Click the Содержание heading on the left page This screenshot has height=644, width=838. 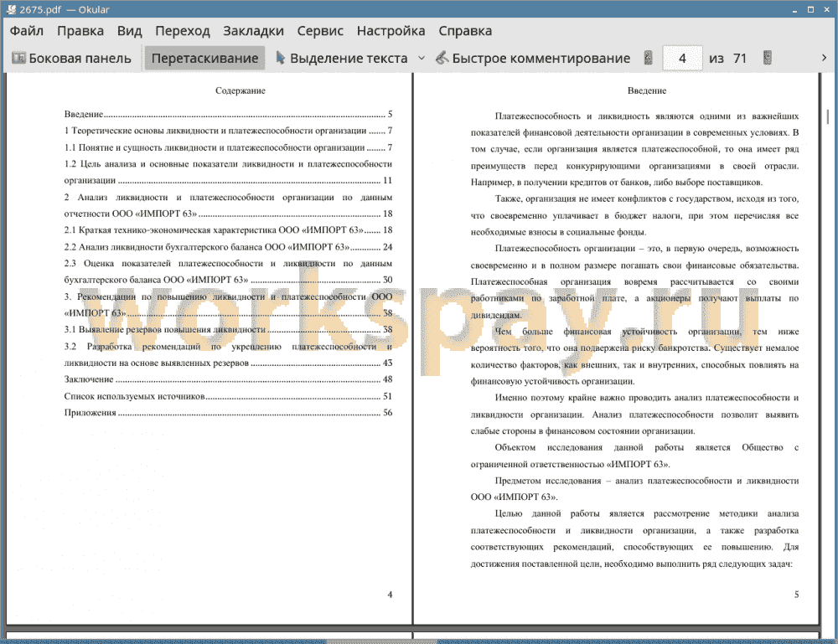(240, 90)
